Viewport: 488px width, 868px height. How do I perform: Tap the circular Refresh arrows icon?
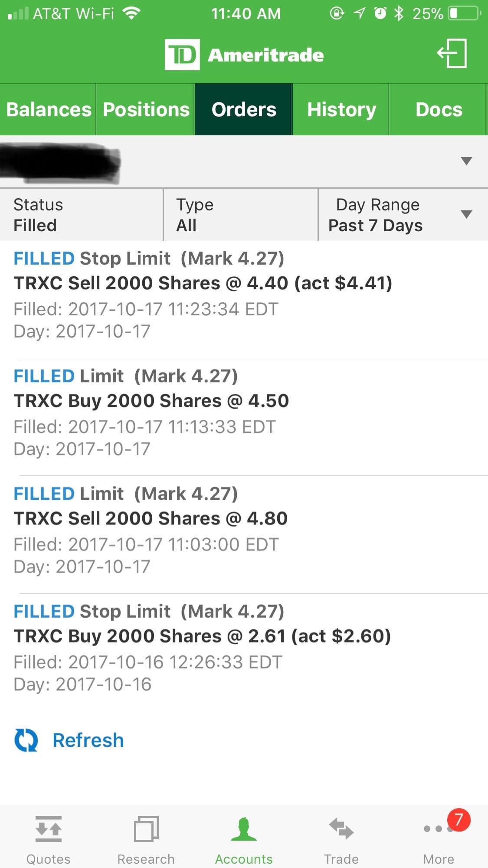click(x=26, y=740)
